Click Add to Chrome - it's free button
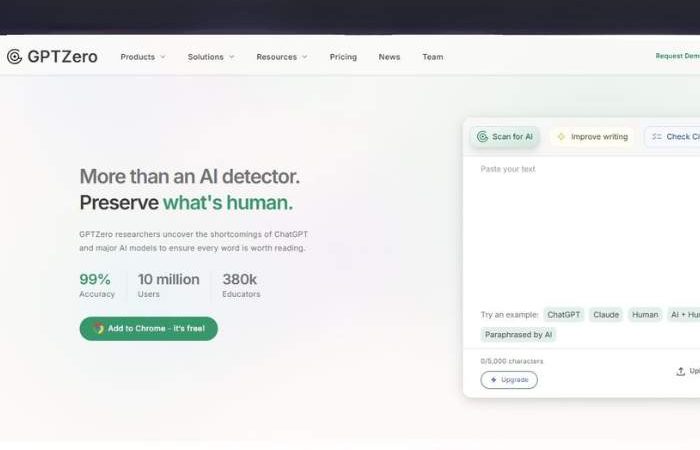Image resolution: width=700 pixels, height=450 pixels. [149, 329]
